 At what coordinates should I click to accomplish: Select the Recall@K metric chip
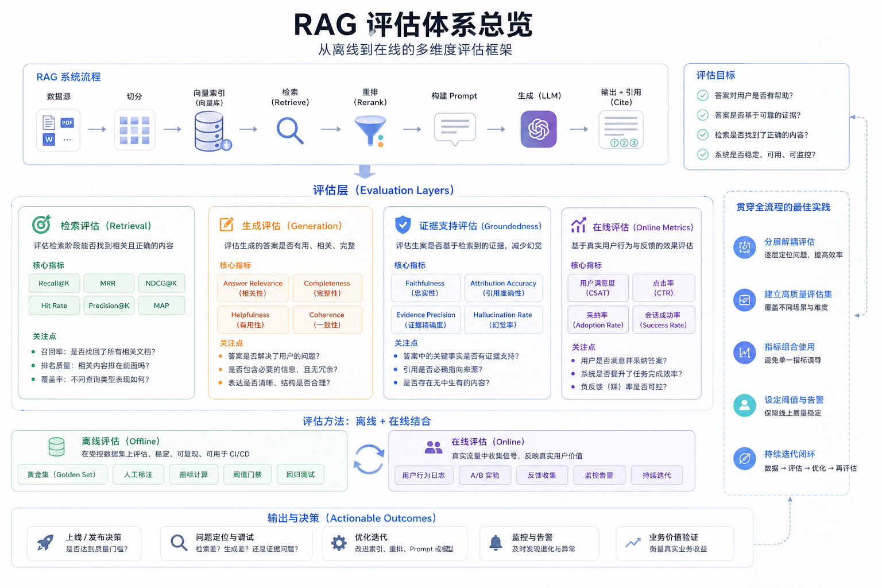54,283
